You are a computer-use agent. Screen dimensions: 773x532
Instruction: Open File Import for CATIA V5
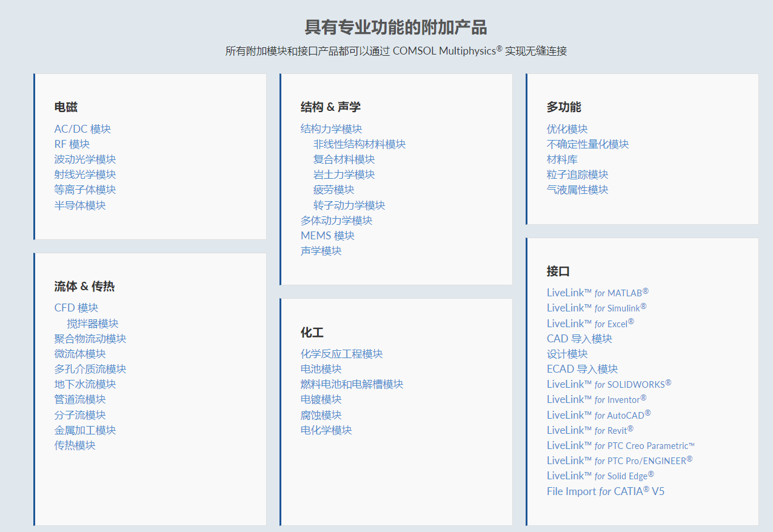tap(606, 491)
